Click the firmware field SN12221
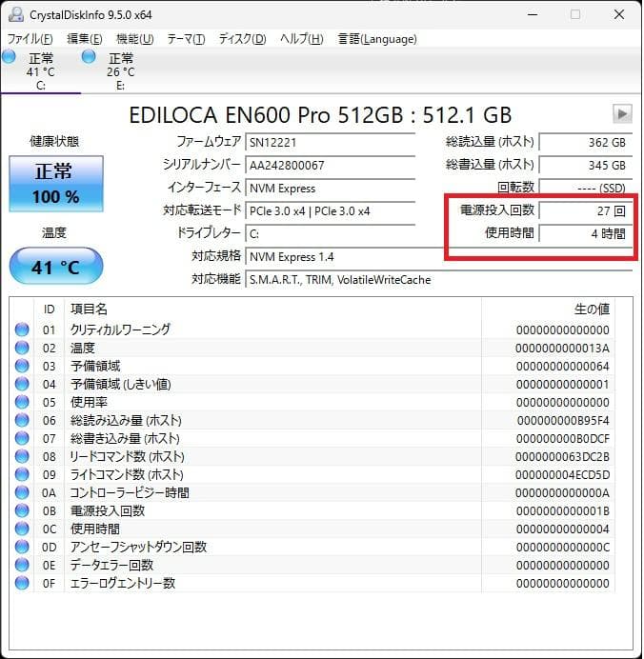Screen dimensions: 644x659 point(331,143)
